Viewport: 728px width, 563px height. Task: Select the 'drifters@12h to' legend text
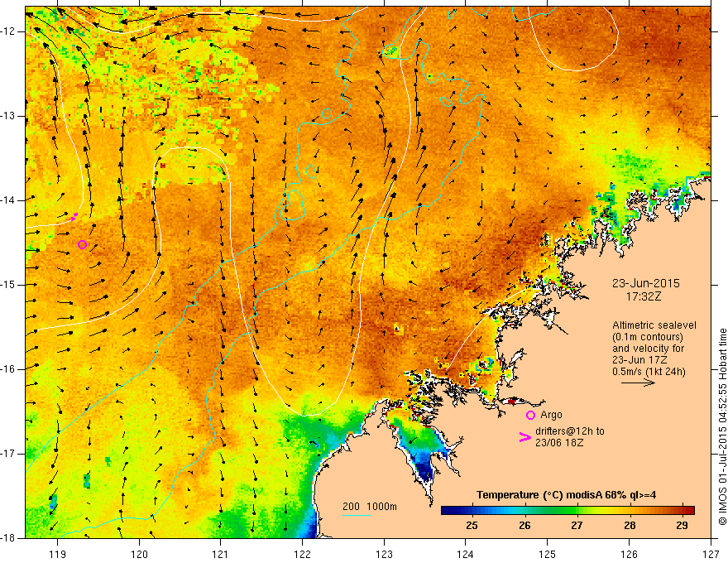point(570,431)
